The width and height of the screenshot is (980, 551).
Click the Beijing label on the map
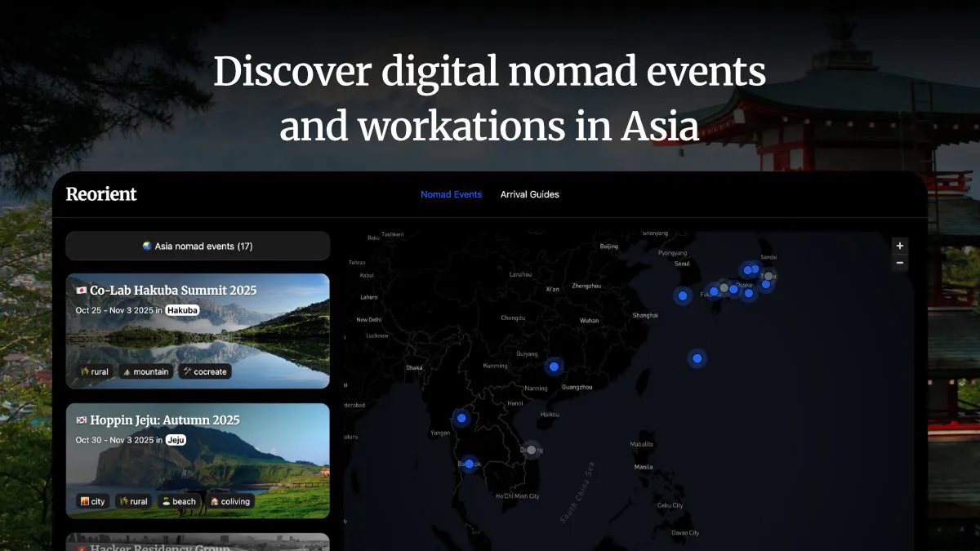(609, 246)
